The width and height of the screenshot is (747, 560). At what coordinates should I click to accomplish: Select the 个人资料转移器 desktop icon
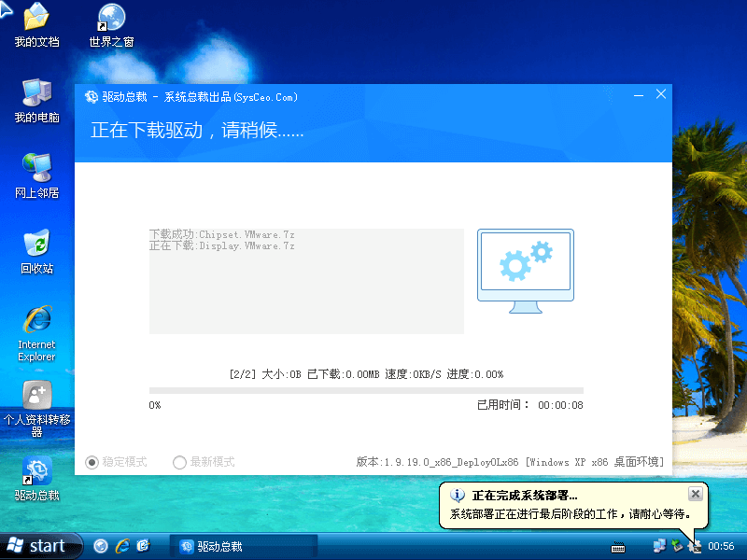[x=36, y=394]
